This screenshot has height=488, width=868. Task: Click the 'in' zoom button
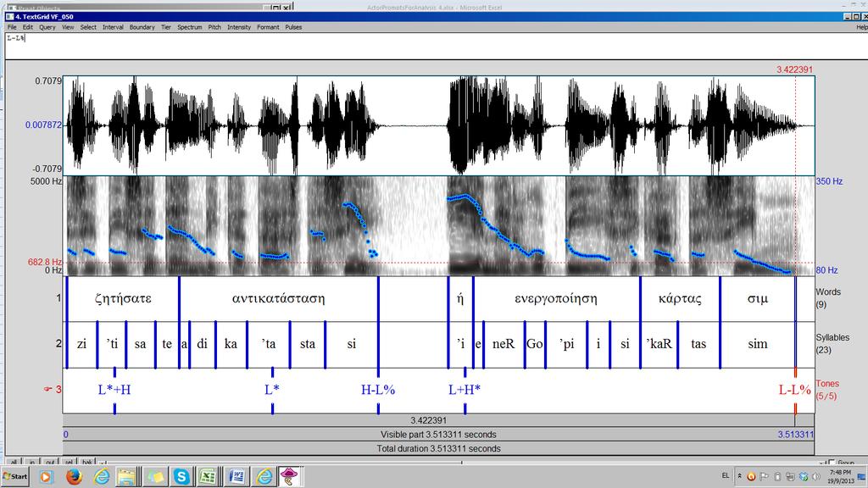(32, 462)
